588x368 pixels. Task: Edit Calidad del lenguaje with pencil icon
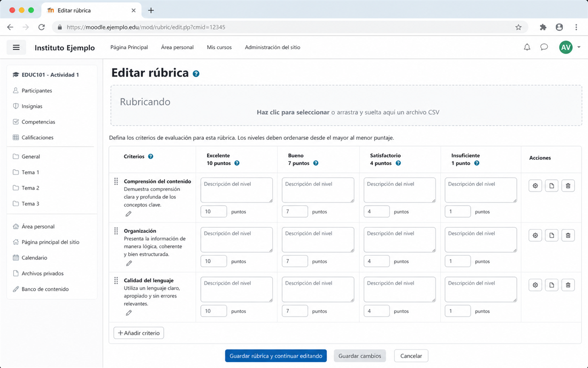click(x=129, y=313)
